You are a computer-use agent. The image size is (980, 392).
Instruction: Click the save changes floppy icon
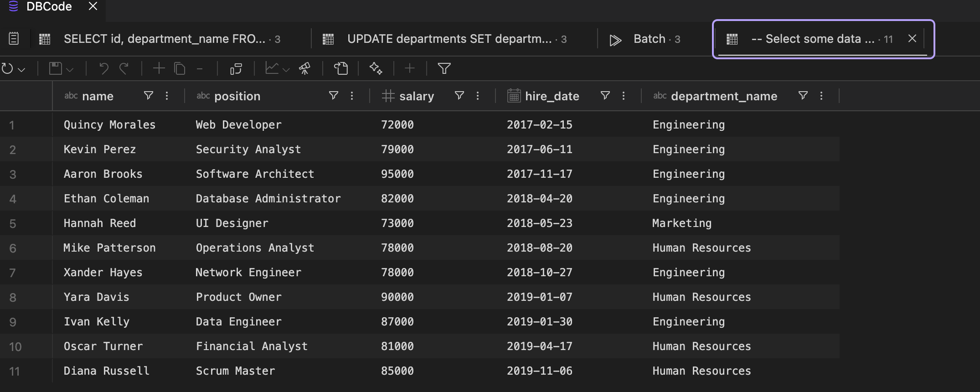pyautogui.click(x=56, y=69)
